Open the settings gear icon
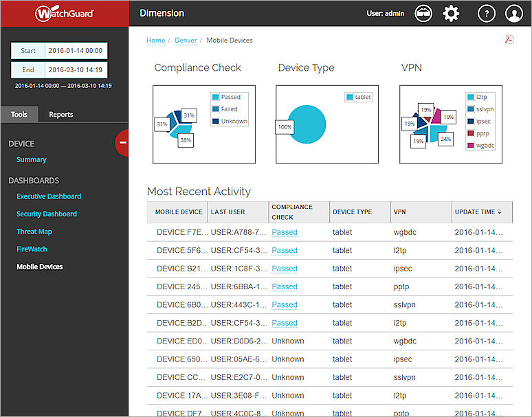The width and height of the screenshot is (532, 417). (451, 13)
